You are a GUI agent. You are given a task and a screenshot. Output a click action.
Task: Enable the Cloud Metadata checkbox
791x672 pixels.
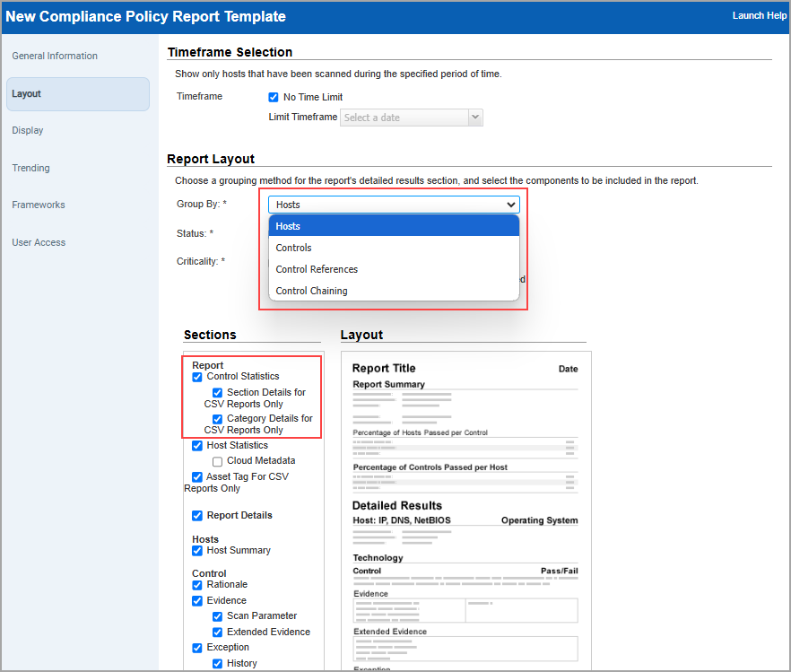click(218, 461)
